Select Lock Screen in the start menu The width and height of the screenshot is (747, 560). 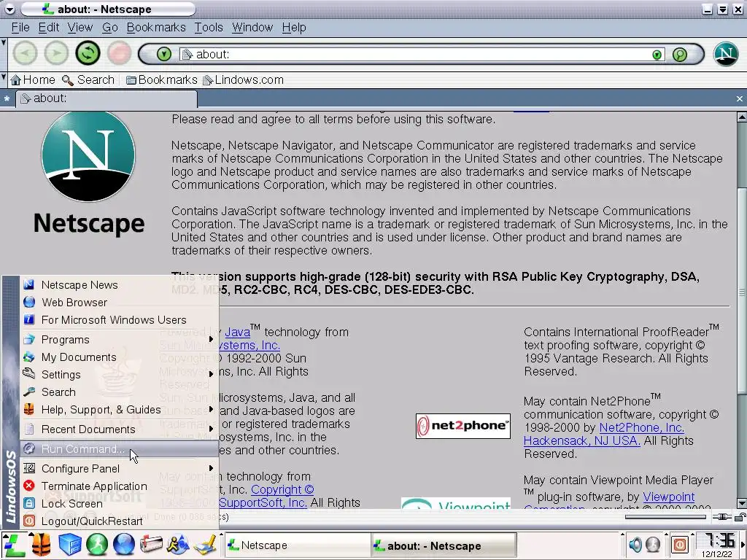coord(119,504)
